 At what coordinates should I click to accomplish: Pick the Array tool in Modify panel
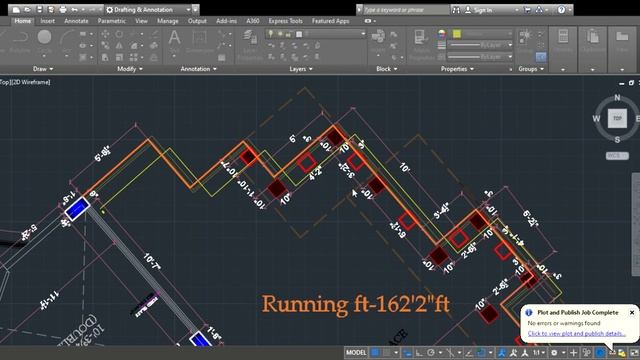pos(133,58)
